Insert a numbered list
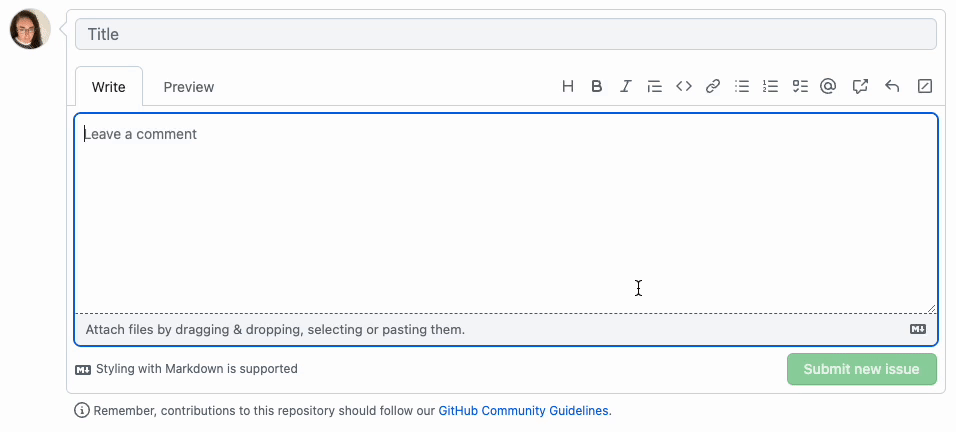Image resolution: width=956 pixels, height=432 pixels. (771, 87)
